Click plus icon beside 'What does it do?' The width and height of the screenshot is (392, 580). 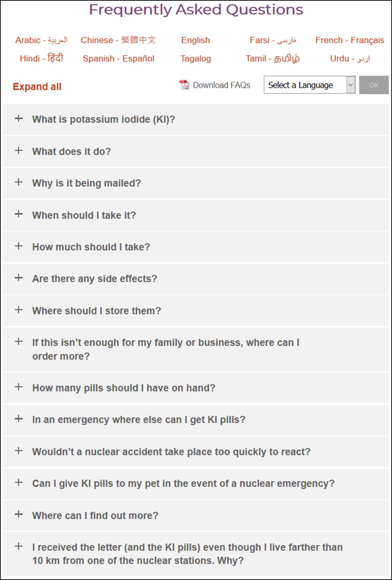pyautogui.click(x=19, y=150)
